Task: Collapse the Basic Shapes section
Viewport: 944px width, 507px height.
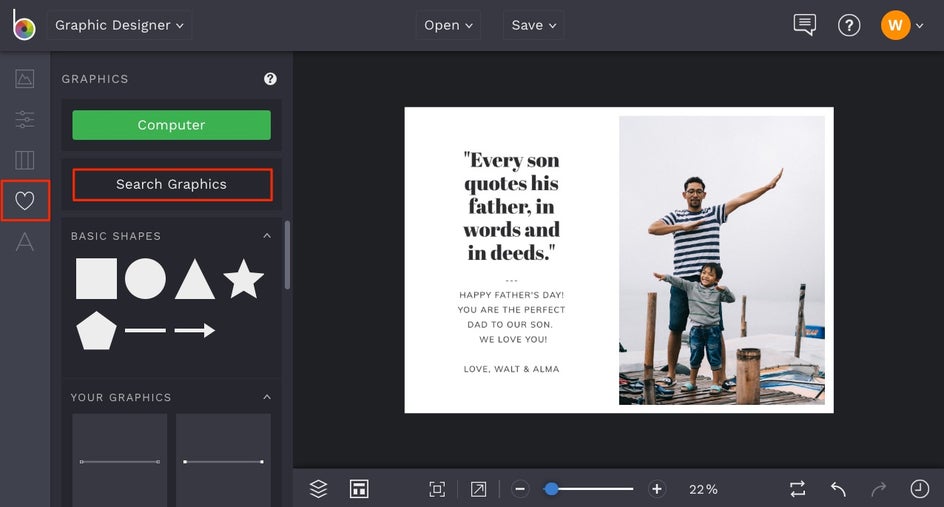Action: (267, 236)
